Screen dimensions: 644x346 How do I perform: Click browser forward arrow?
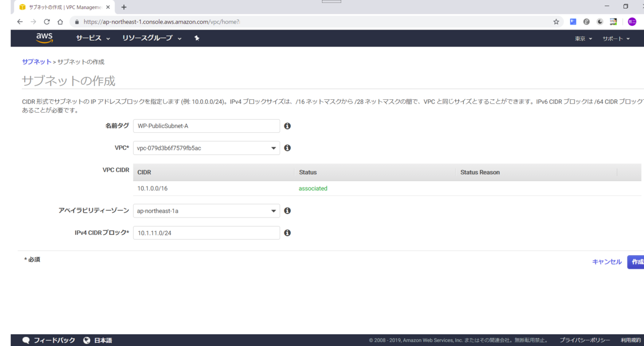[x=33, y=22]
